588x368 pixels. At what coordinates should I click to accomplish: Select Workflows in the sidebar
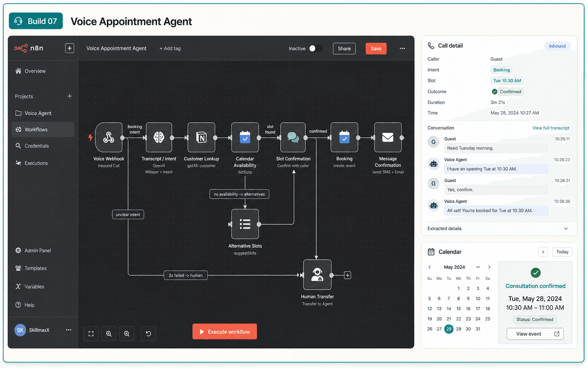(x=43, y=130)
